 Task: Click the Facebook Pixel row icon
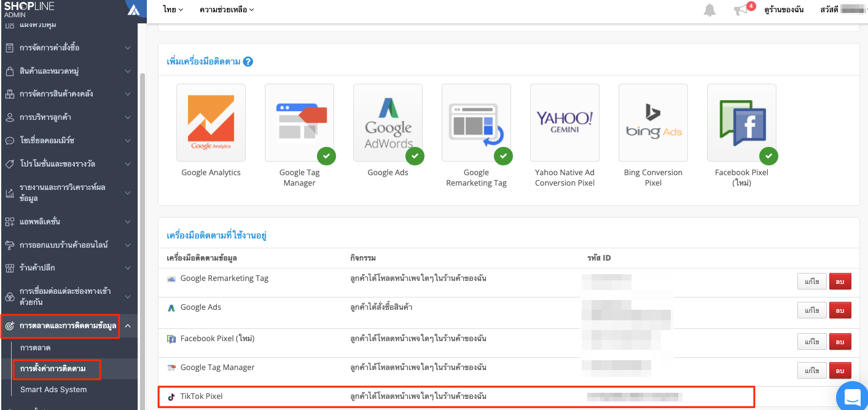point(171,339)
